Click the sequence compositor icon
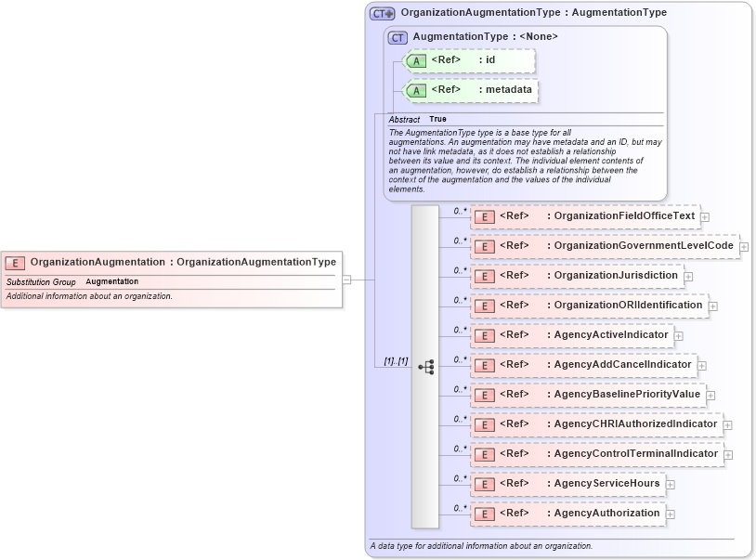756x560 pixels. [426, 365]
